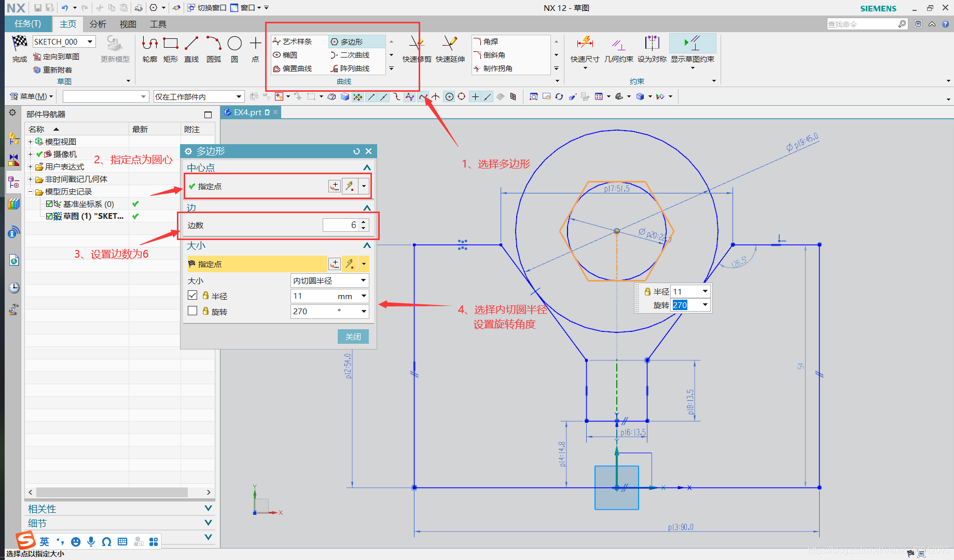
Task: Expand the Cameras (摄像机) tree node
Action: [30, 154]
